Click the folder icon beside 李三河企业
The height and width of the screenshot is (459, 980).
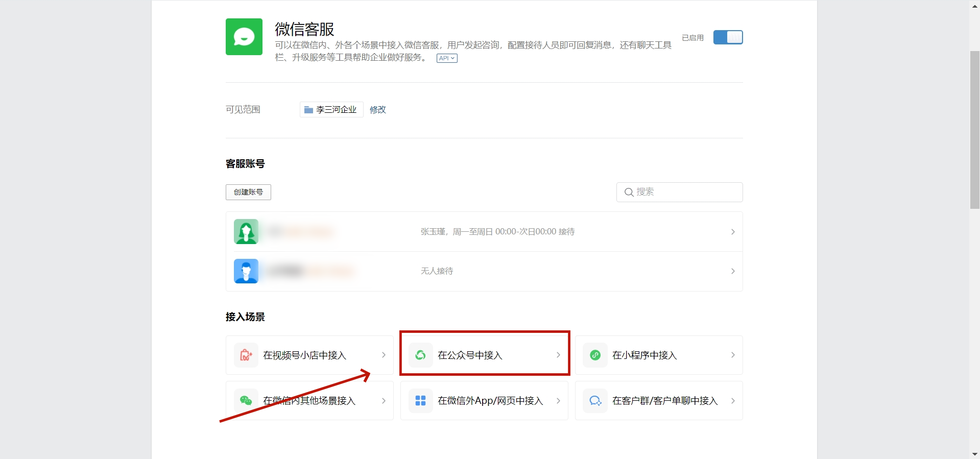point(308,110)
